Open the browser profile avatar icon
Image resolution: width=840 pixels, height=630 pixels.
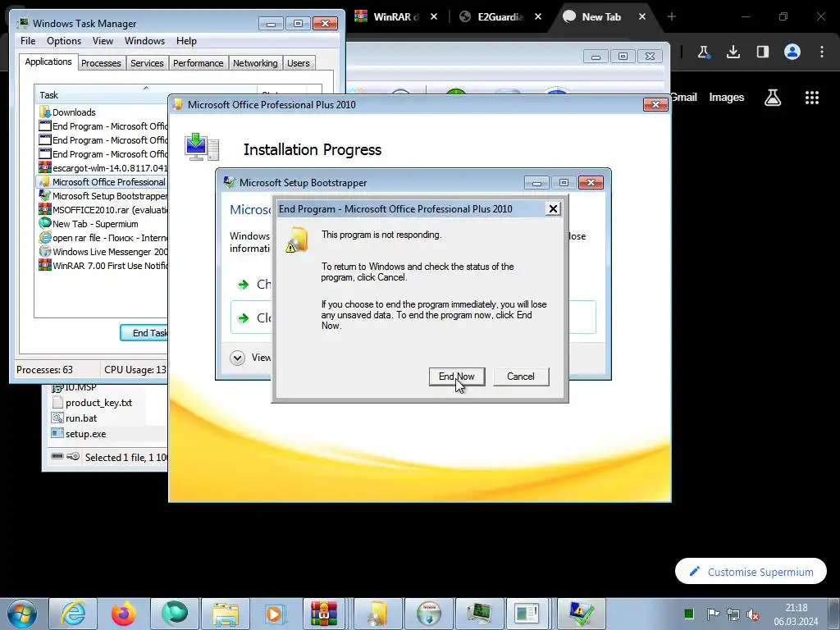click(x=792, y=52)
